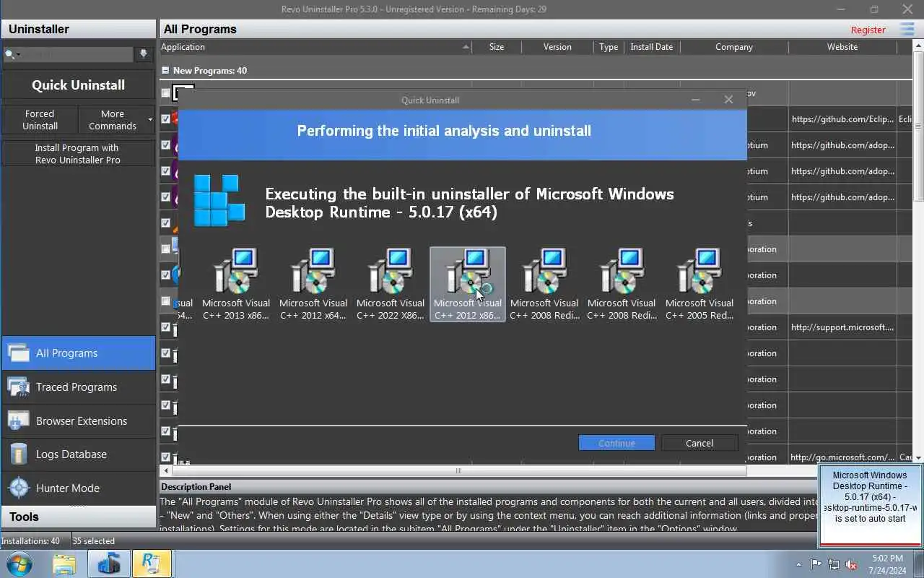This screenshot has width=924, height=578.
Task: Sort by the Version column header
Action: 557,47
